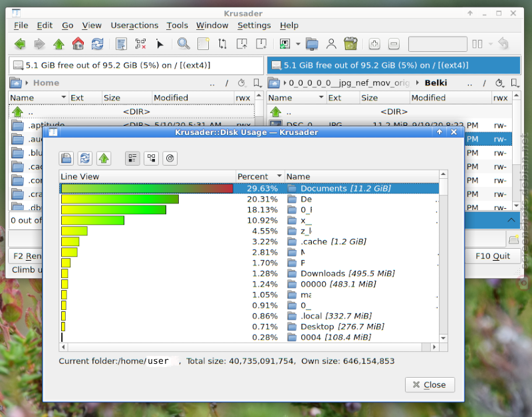The width and height of the screenshot is (532, 417).
Task: Click the Disk Usage vertical scrollbar track
Action: coord(443,256)
